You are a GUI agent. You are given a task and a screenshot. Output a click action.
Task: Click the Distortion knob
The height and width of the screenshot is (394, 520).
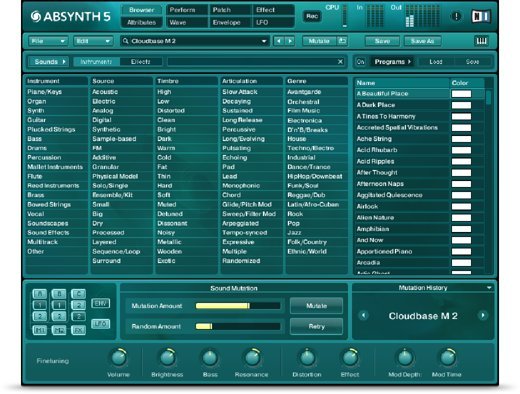tap(307, 357)
